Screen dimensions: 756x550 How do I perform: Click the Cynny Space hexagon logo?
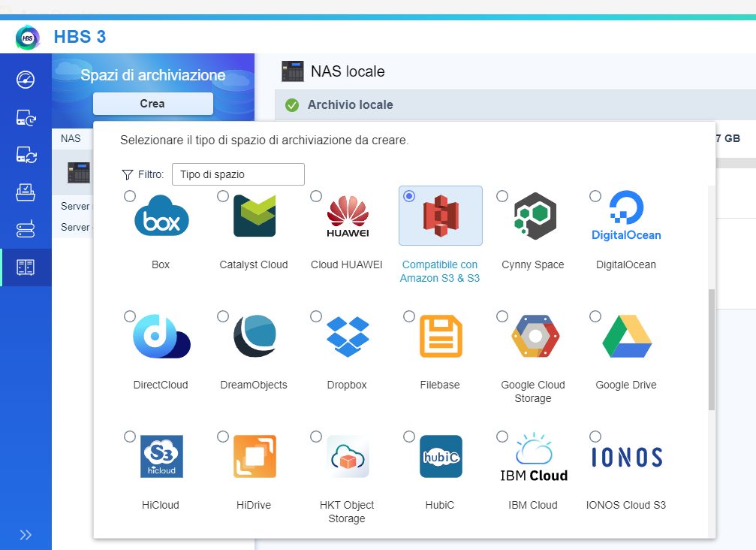535,216
